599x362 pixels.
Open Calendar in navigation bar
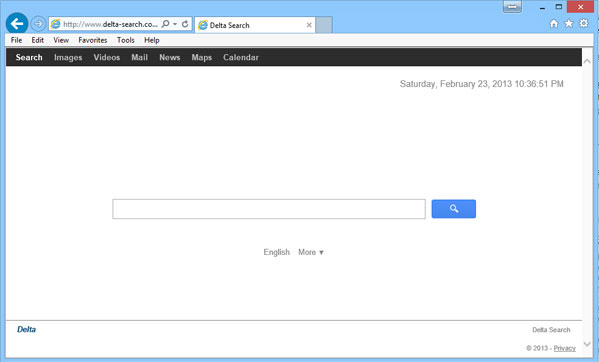tap(241, 57)
